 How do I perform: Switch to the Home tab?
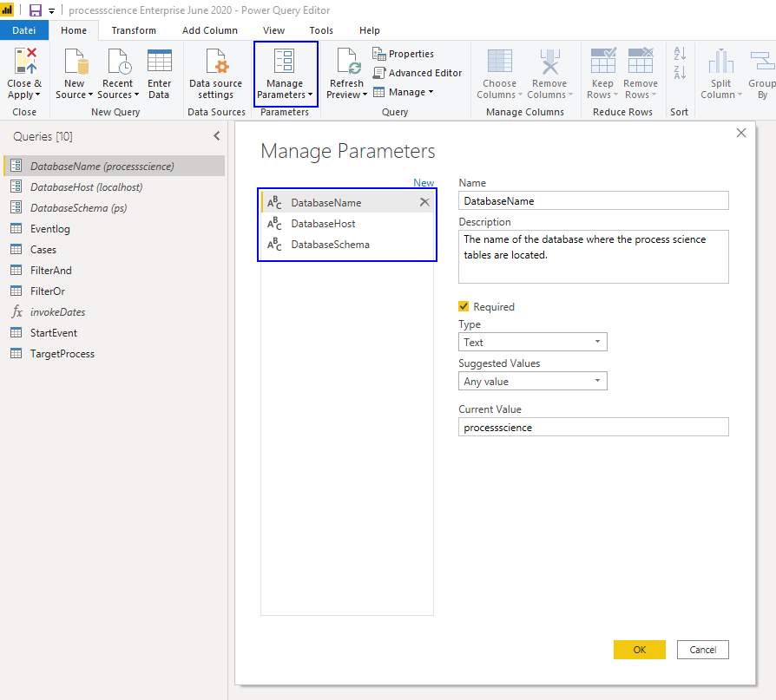tap(74, 30)
